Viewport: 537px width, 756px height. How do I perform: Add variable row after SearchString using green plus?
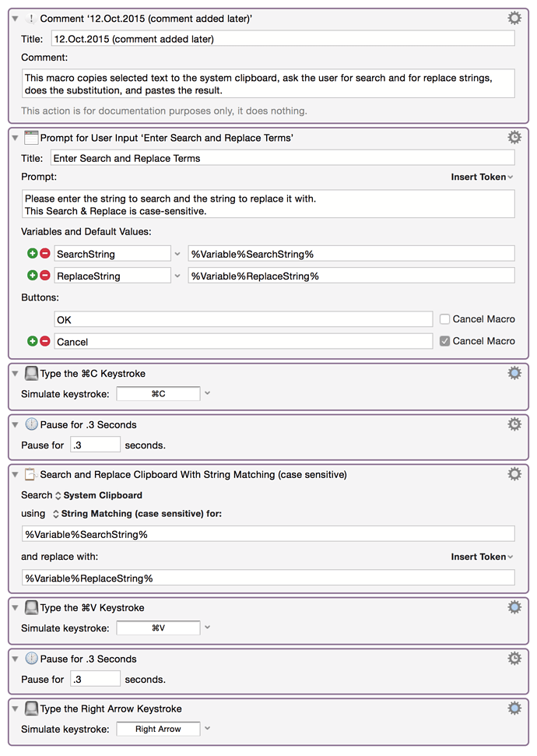pos(32,253)
